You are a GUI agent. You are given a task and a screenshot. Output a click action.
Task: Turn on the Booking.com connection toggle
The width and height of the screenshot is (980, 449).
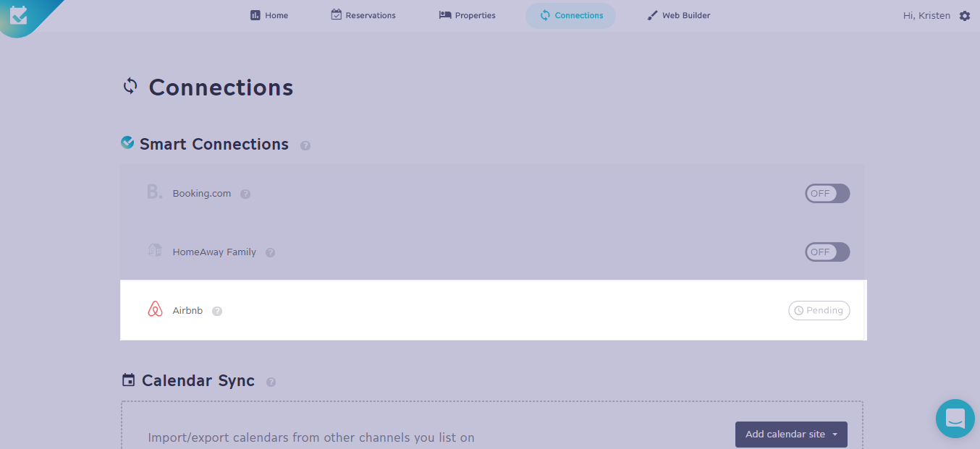coord(827,193)
